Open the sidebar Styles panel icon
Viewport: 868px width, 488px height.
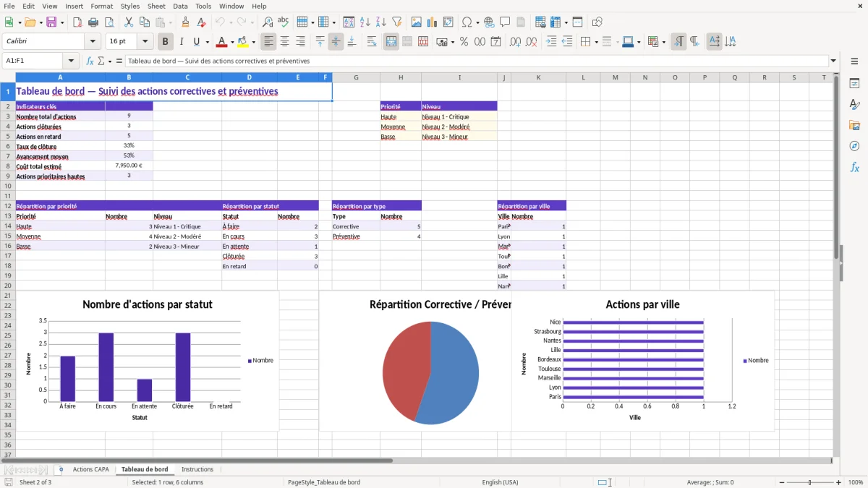tap(854, 105)
